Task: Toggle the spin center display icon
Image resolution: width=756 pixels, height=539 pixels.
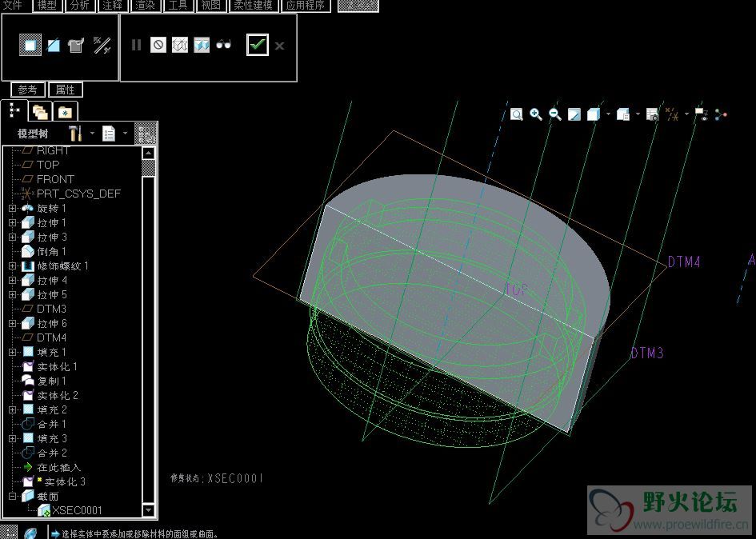Action: click(720, 114)
